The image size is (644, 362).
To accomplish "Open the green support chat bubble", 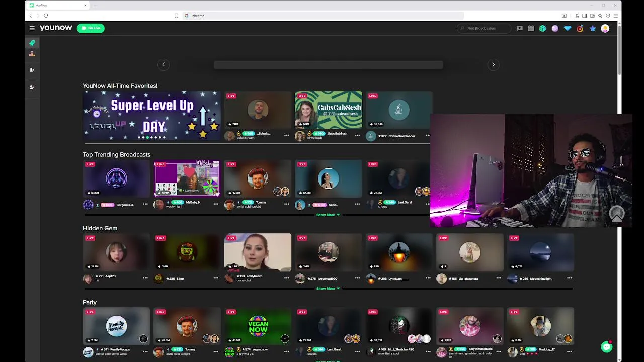I will [607, 347].
